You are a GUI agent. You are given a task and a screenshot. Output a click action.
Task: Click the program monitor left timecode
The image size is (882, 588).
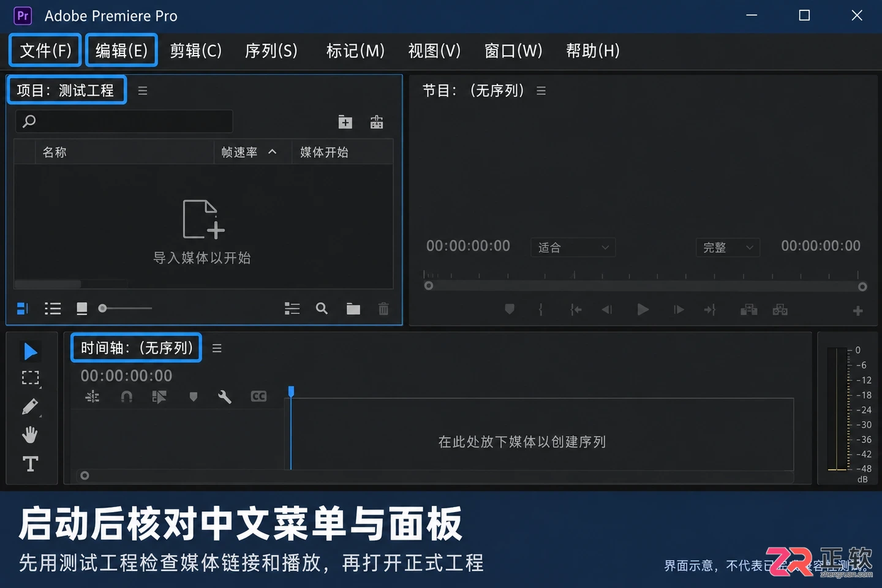pyautogui.click(x=468, y=246)
